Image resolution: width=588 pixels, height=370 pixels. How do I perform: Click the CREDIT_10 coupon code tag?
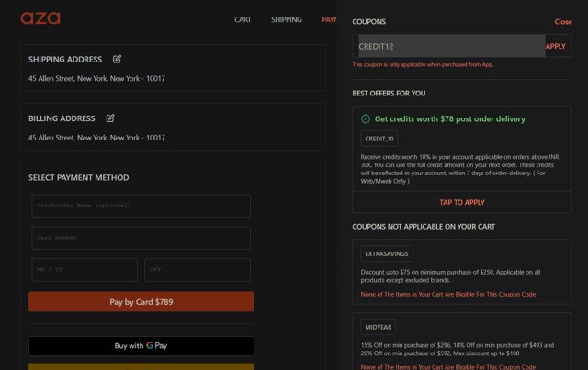[379, 139]
